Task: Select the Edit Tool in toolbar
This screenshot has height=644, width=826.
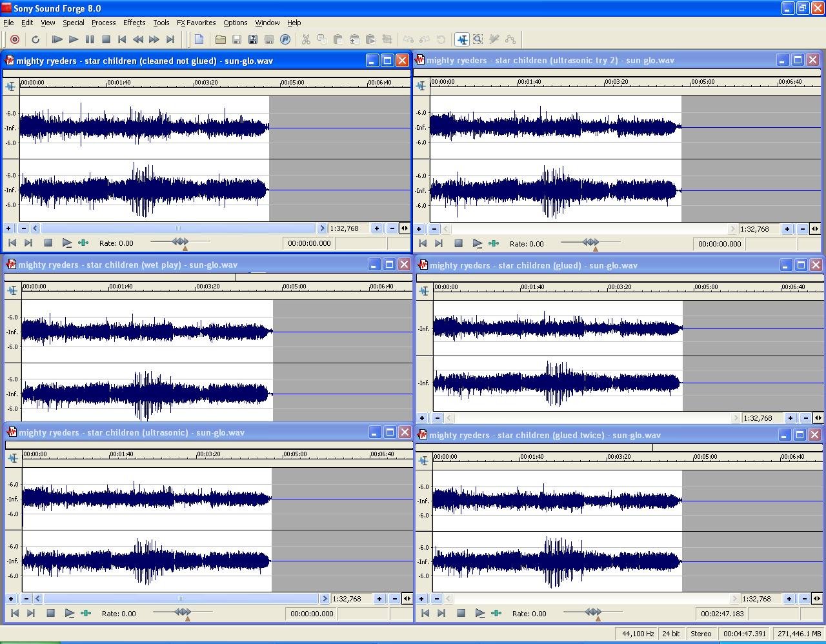Action: point(462,39)
